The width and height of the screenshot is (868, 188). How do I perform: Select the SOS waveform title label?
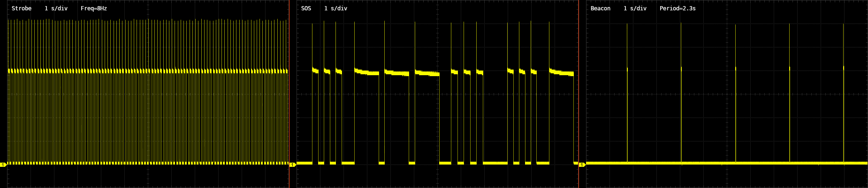[306, 8]
